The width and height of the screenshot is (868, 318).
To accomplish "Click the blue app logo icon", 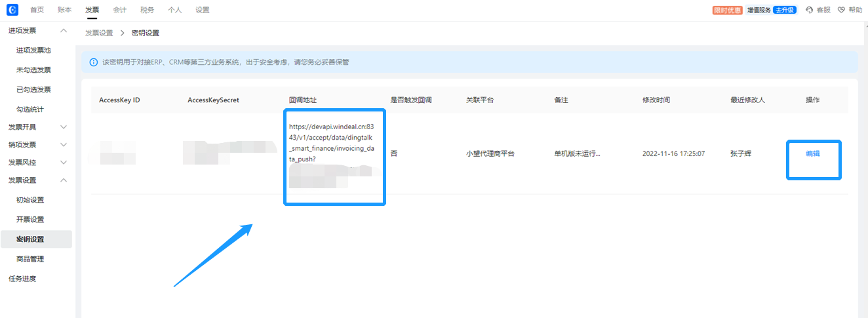I will 12,10.
